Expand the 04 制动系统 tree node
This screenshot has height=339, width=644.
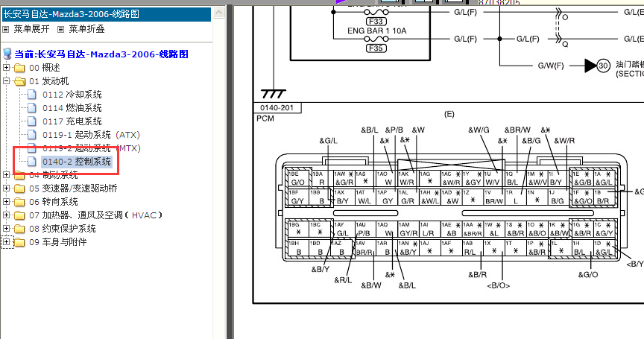6,175
